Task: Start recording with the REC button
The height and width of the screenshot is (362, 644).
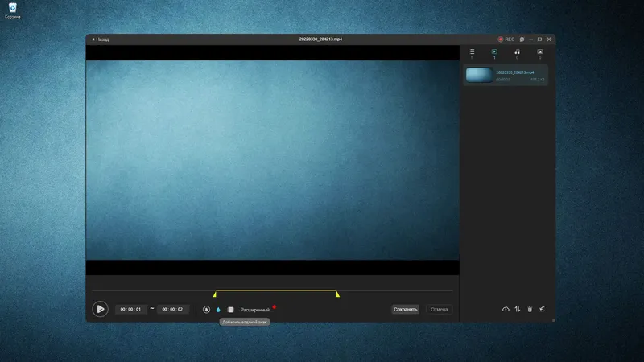Action: [x=506, y=39]
